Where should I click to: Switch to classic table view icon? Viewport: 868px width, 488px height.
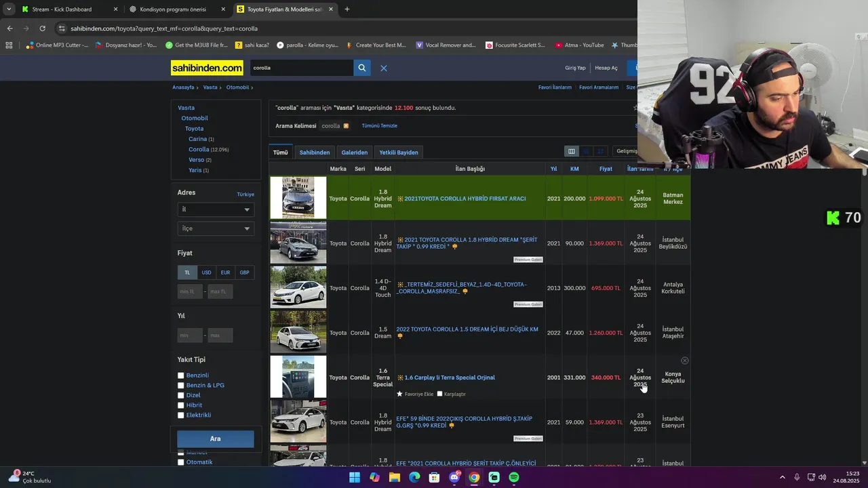(x=571, y=151)
